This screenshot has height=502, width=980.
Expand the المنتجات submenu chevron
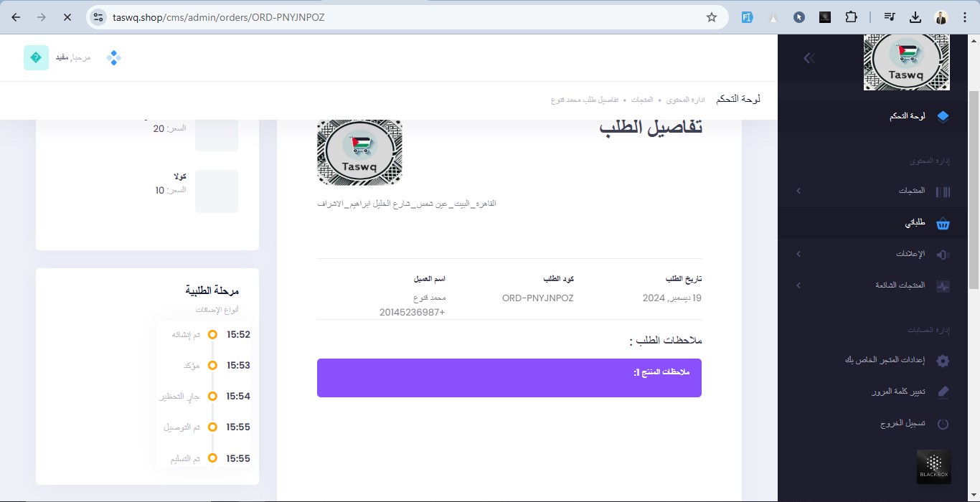pyautogui.click(x=798, y=191)
